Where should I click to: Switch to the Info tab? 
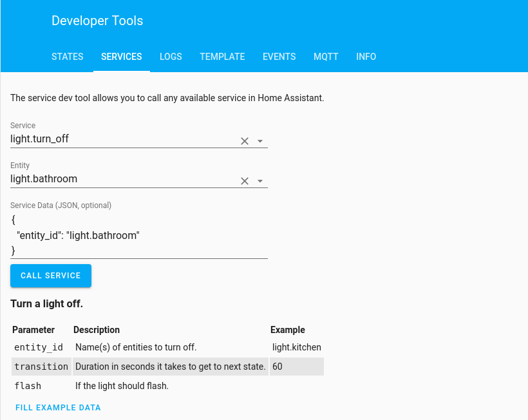click(366, 57)
